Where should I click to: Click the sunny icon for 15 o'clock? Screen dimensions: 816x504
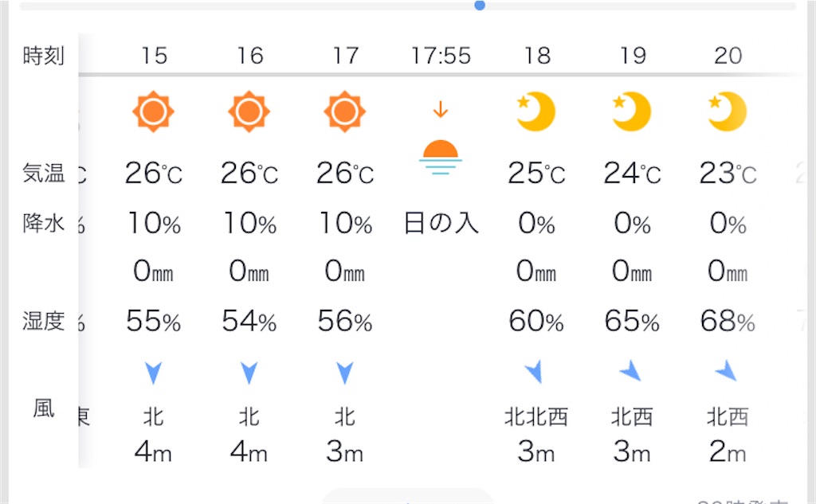click(x=154, y=111)
